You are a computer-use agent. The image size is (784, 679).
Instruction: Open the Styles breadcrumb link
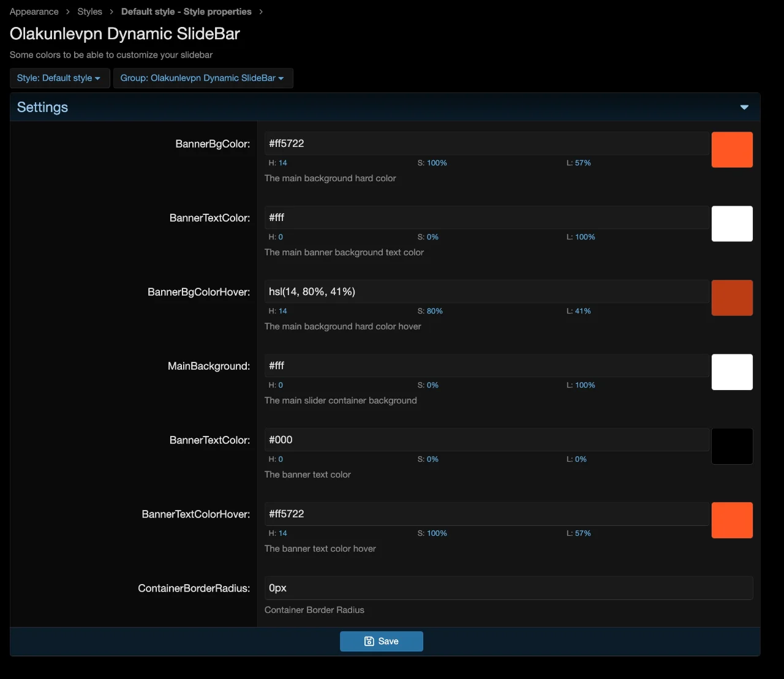[x=89, y=12]
